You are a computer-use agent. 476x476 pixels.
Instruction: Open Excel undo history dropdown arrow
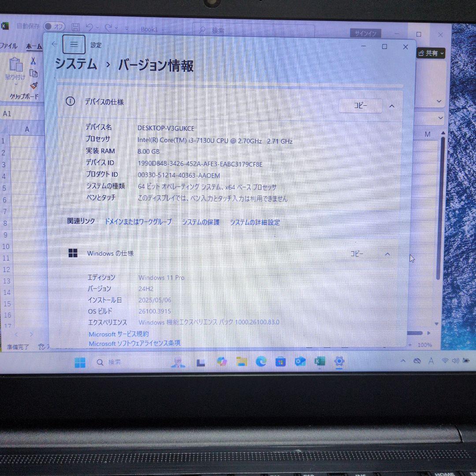tap(97, 28)
